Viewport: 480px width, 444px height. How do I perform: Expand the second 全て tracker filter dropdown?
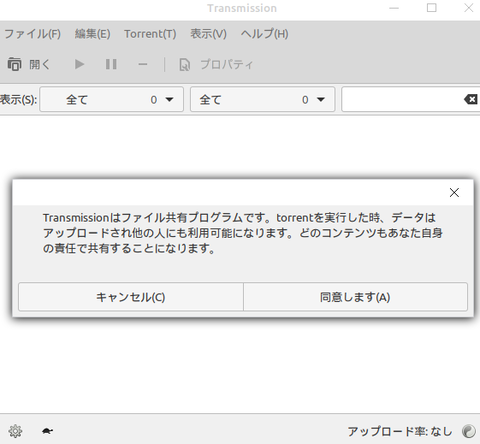pos(262,99)
